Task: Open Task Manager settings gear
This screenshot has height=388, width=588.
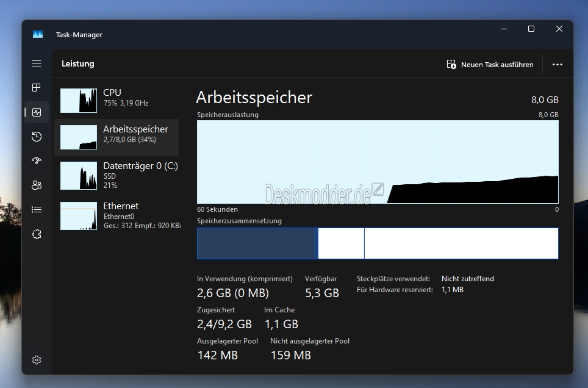Action: (37, 360)
